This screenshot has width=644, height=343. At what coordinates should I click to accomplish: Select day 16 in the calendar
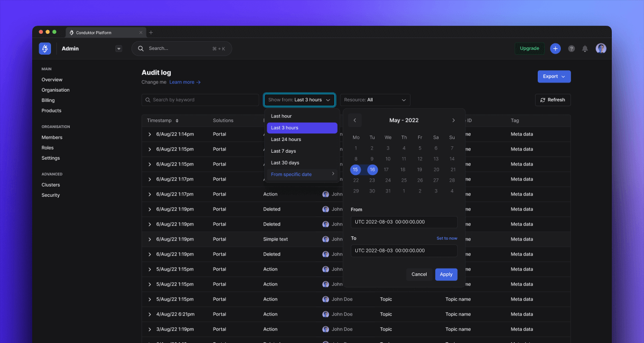click(372, 170)
